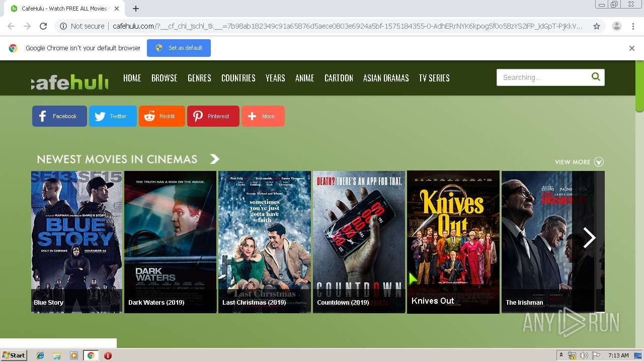
Task: Share on Reddit button
Action: (162, 116)
